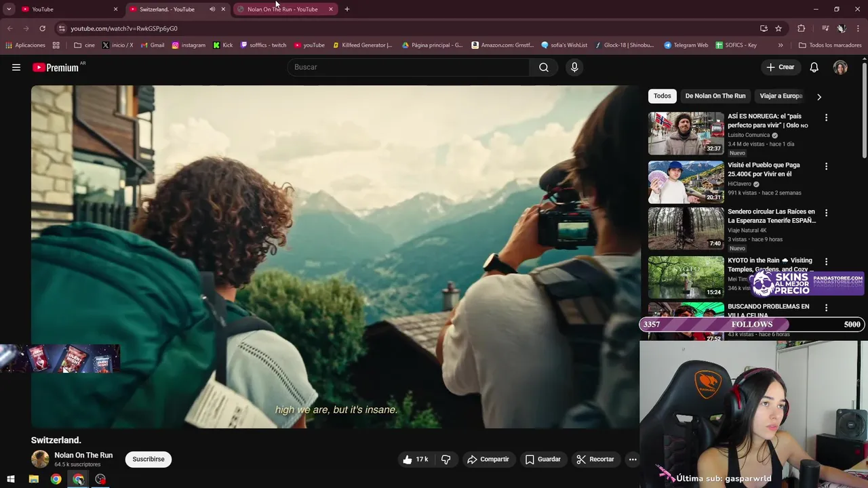This screenshot has height=488, width=868.
Task: Submit search with the magnifier button
Action: coord(543,67)
